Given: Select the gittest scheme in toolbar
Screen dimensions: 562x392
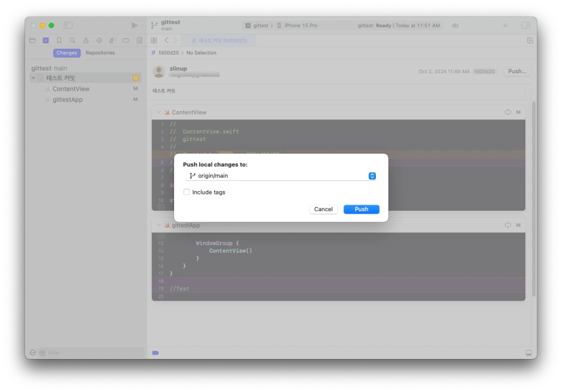Looking at the screenshot, I should click(x=257, y=25).
